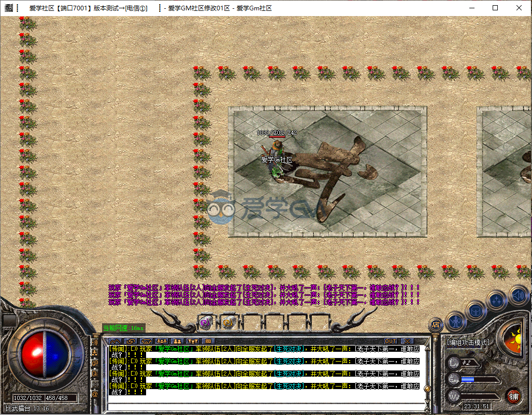This screenshot has height=415, width=532.
Task: Click the green 爱学Gm社区 name in first chat line
Action: pos(174,349)
